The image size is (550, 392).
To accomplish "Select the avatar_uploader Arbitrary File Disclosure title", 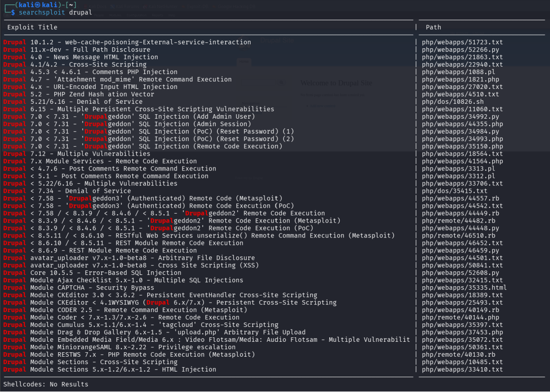I will pyautogui.click(x=129, y=258).
